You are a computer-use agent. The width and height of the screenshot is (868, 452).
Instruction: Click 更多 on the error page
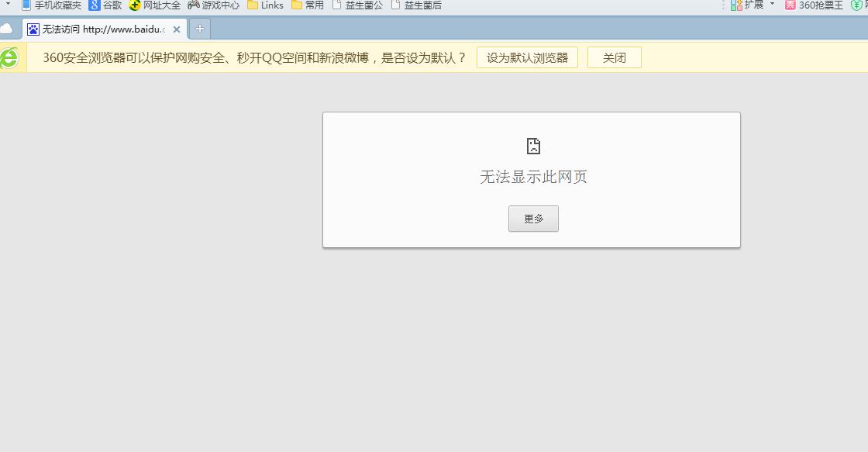[x=533, y=219]
